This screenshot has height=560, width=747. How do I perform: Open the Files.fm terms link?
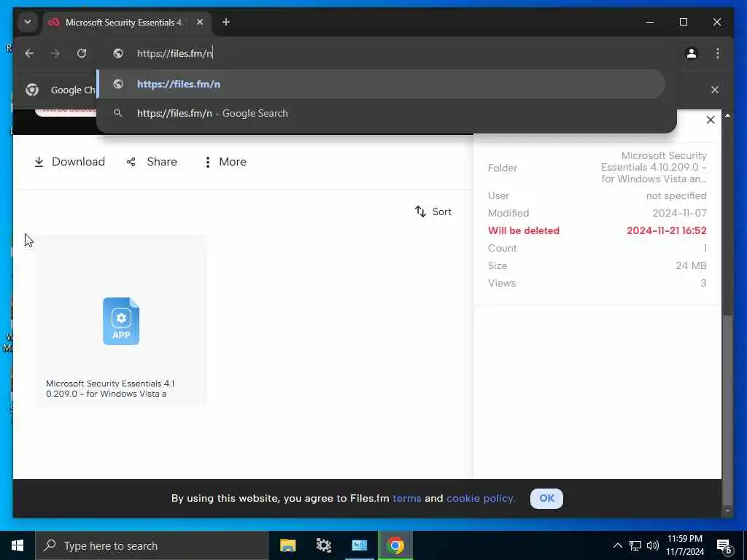click(407, 498)
